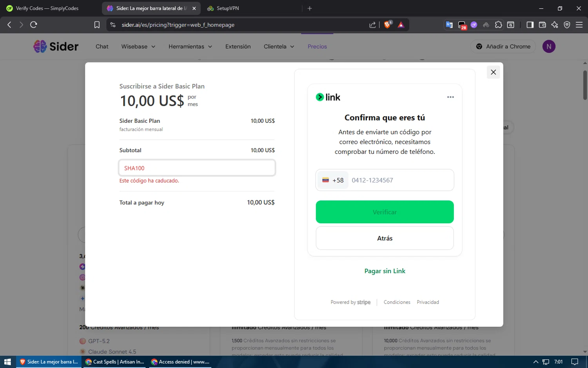Toggle the browser sidebar panel
Image resolution: width=588 pixels, height=368 pixels.
[x=530, y=25]
